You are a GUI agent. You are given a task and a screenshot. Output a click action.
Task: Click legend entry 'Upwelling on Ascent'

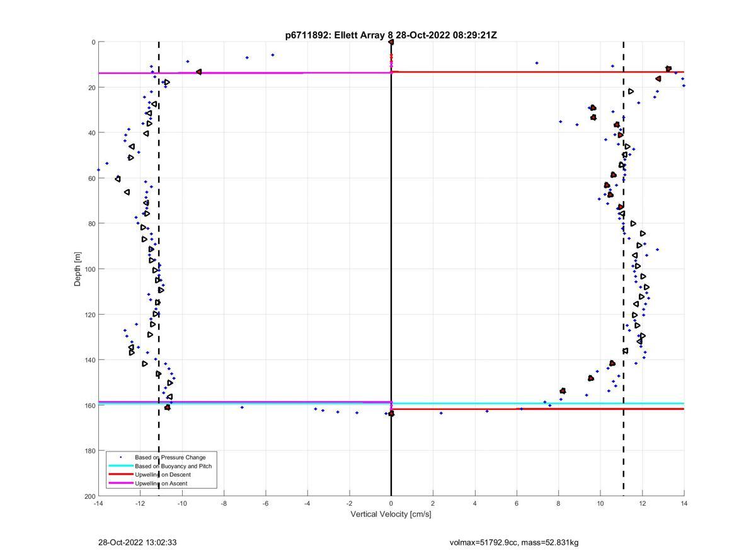pyautogui.click(x=161, y=484)
